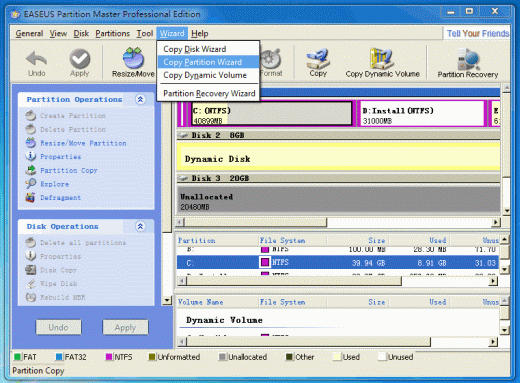
Task: Click the Wipe Disk sidebar icon
Action: 31,283
